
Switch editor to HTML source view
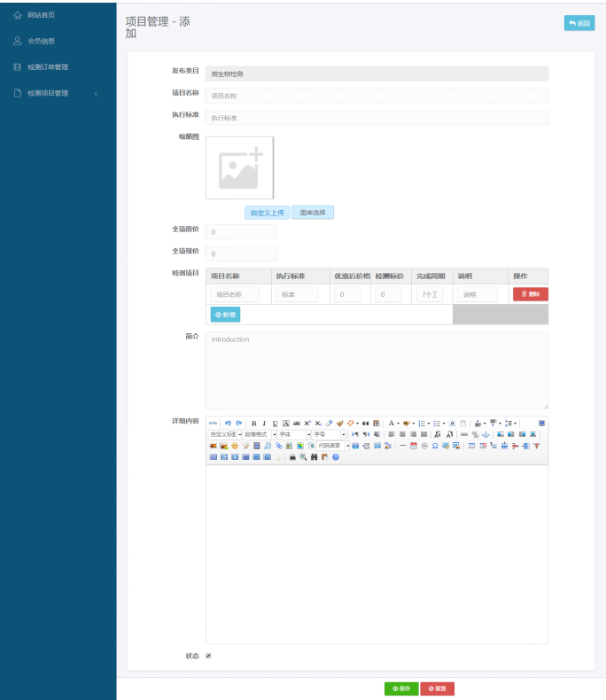coord(213,424)
